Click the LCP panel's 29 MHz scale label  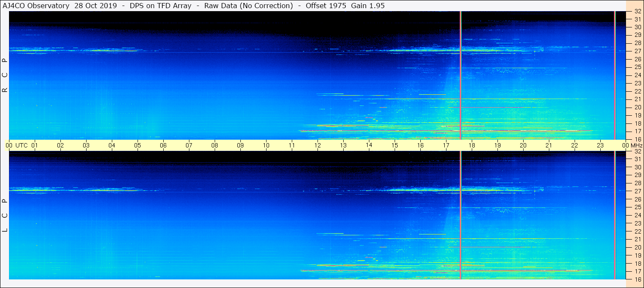pos(637,175)
